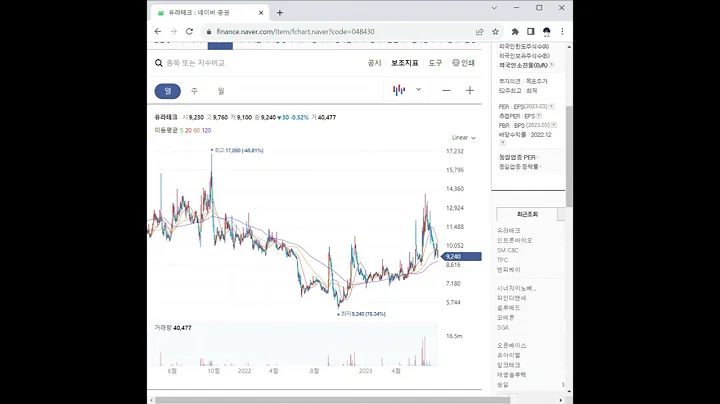Open a new browser tab

pos(280,13)
